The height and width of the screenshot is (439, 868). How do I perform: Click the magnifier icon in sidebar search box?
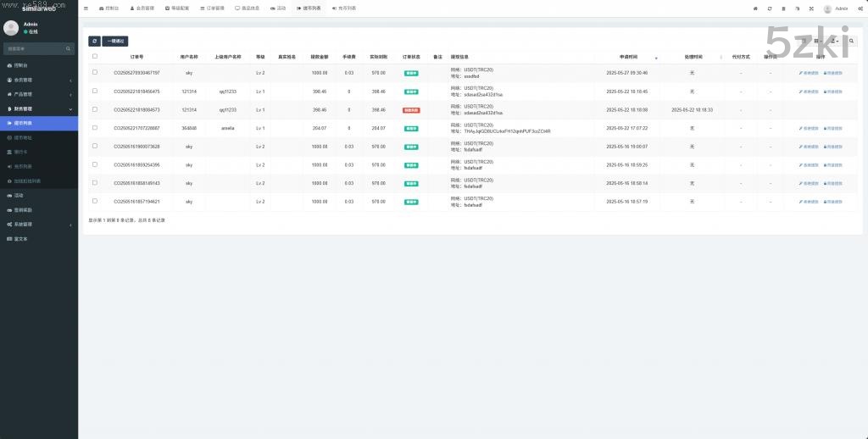point(70,49)
